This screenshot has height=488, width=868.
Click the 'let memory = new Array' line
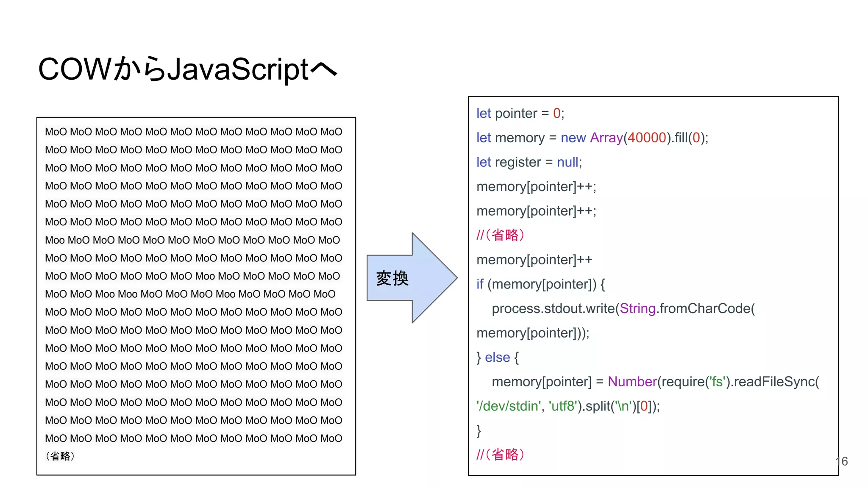click(592, 138)
